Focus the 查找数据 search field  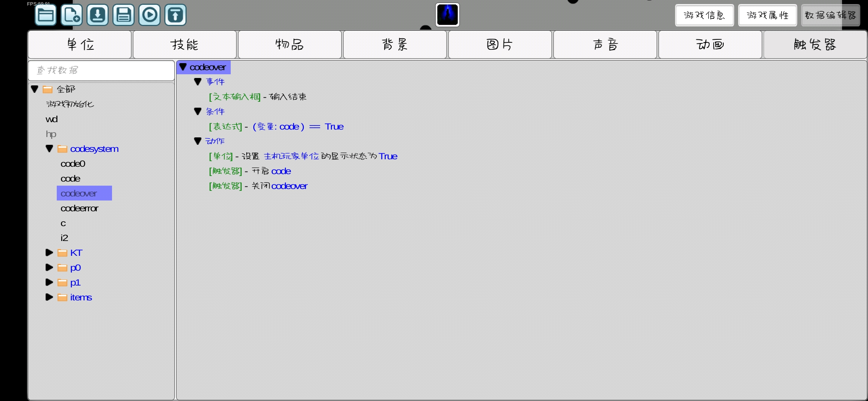click(101, 70)
